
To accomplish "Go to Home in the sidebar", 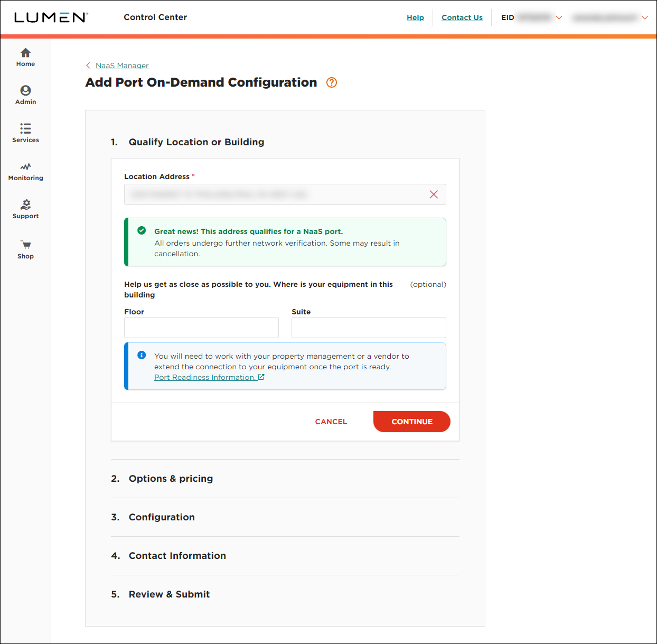I will pyautogui.click(x=25, y=58).
